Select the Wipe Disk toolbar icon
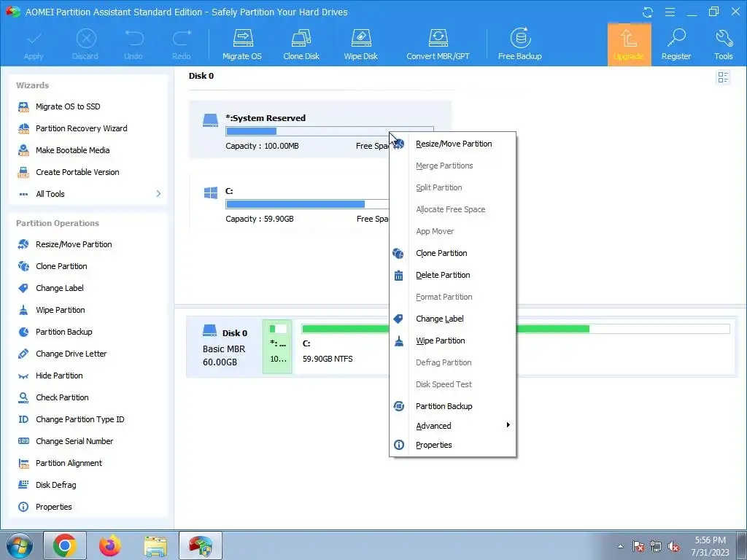Image resolution: width=747 pixels, height=560 pixels. (x=360, y=44)
